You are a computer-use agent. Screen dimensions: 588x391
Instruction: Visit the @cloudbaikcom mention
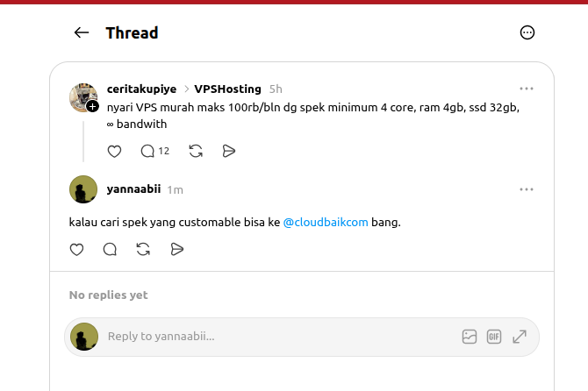pos(326,222)
